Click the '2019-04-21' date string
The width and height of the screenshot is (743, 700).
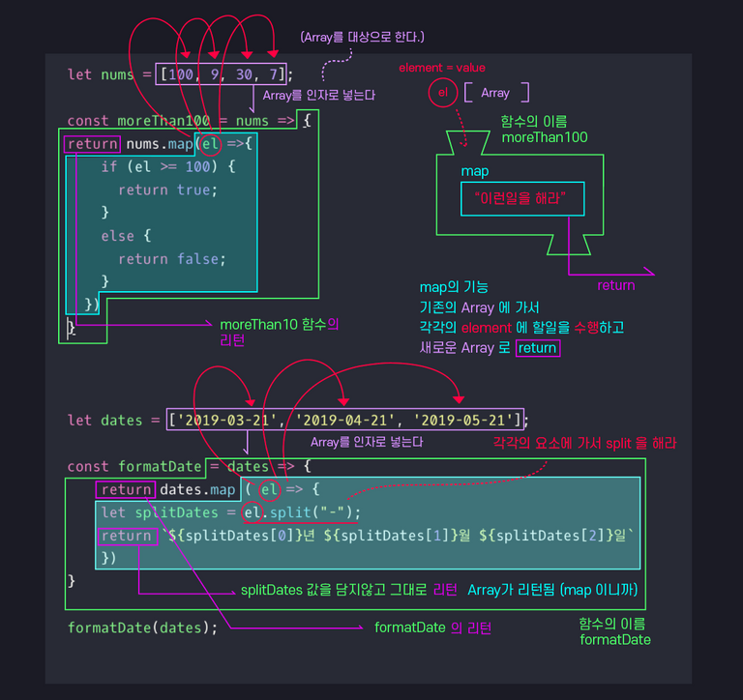pyautogui.click(x=344, y=421)
